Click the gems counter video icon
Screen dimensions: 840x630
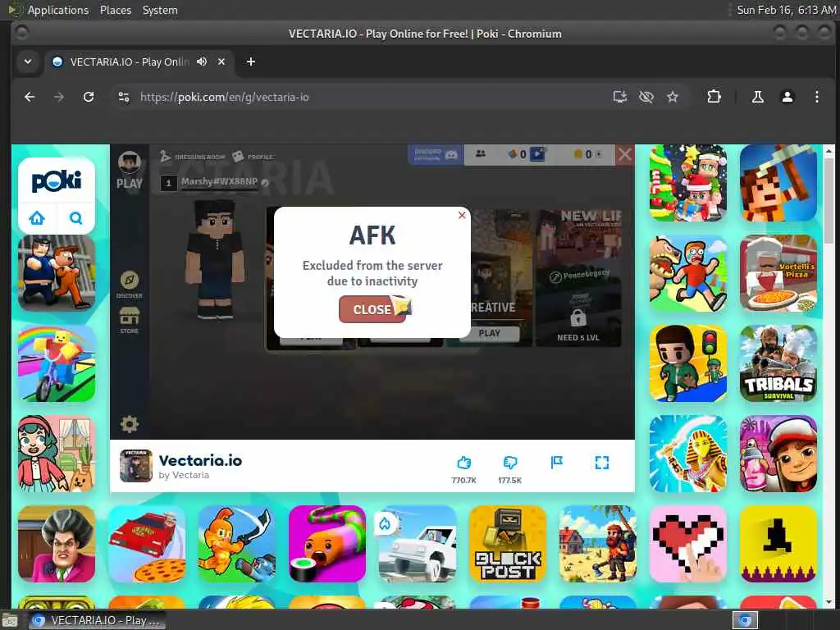pyautogui.click(x=537, y=154)
